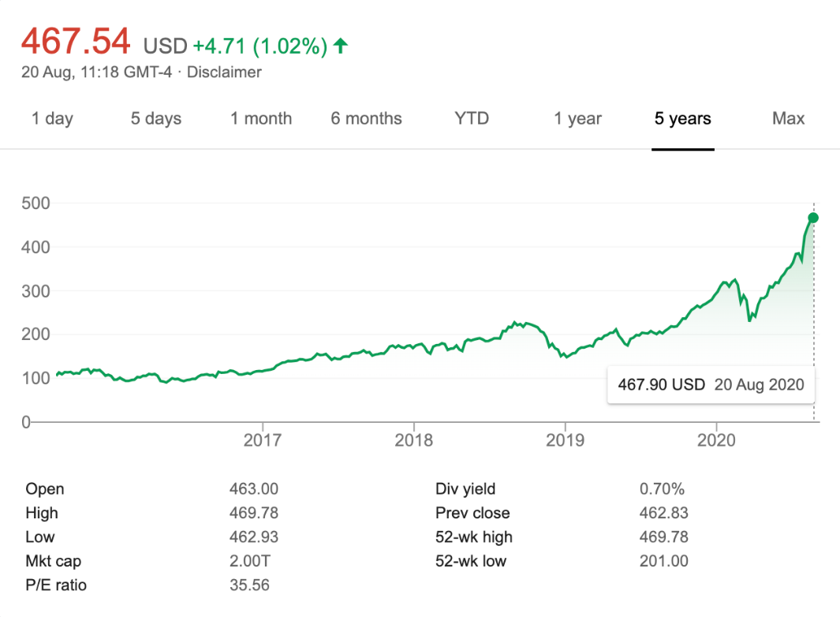This screenshot has width=840, height=617.
Task: Click the 2018 axis label
Action: 414,440
